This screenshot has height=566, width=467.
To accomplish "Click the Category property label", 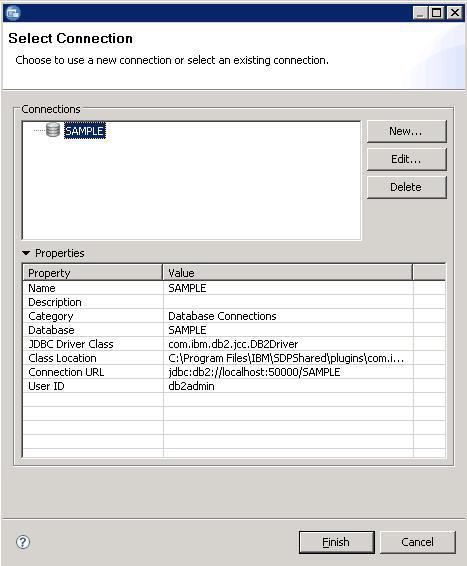I will point(51,316).
